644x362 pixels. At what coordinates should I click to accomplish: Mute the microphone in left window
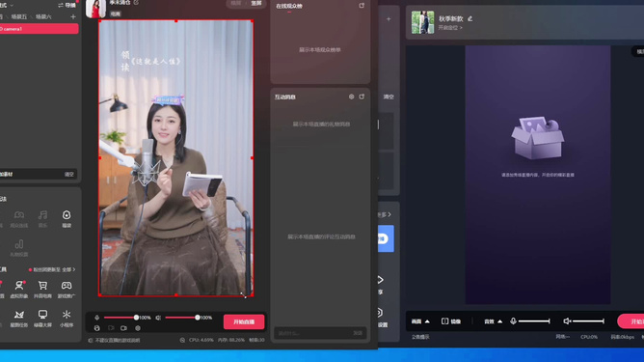pyautogui.click(x=97, y=318)
